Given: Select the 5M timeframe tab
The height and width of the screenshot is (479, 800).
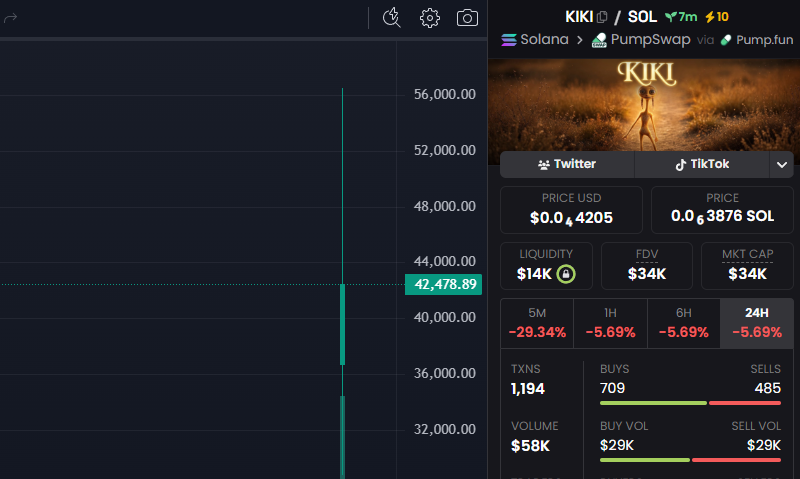Looking at the screenshot, I should 537,323.
